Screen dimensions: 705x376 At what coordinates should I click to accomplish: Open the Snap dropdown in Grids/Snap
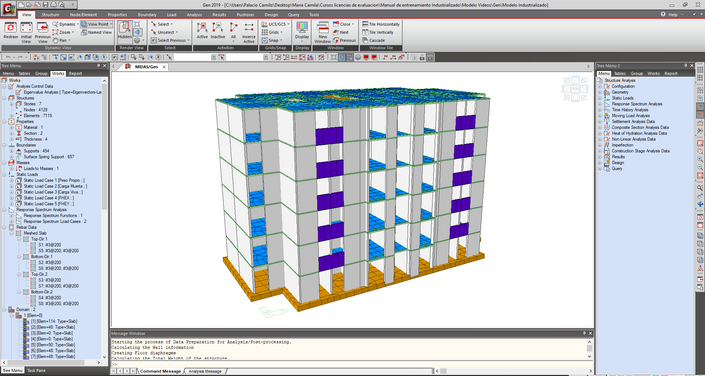[272, 40]
